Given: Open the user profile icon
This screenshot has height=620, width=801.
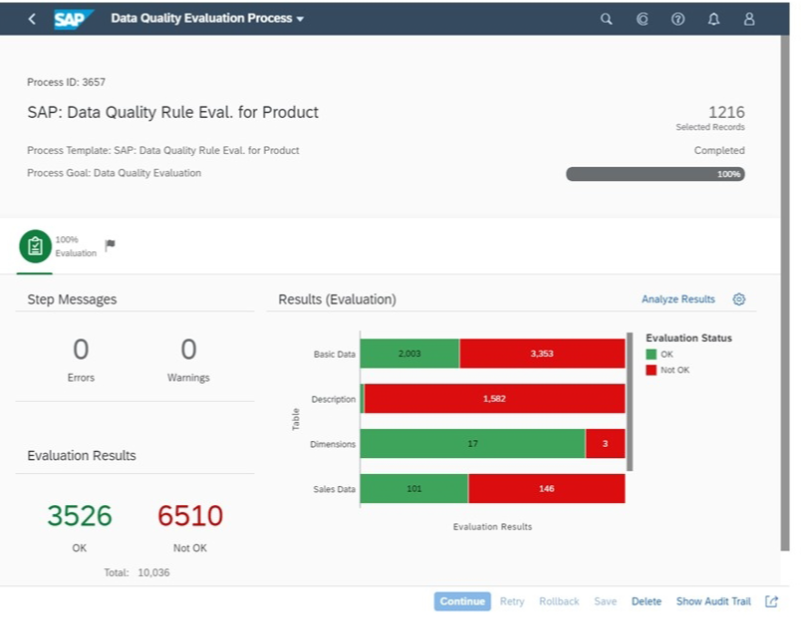Looking at the screenshot, I should click(749, 18).
